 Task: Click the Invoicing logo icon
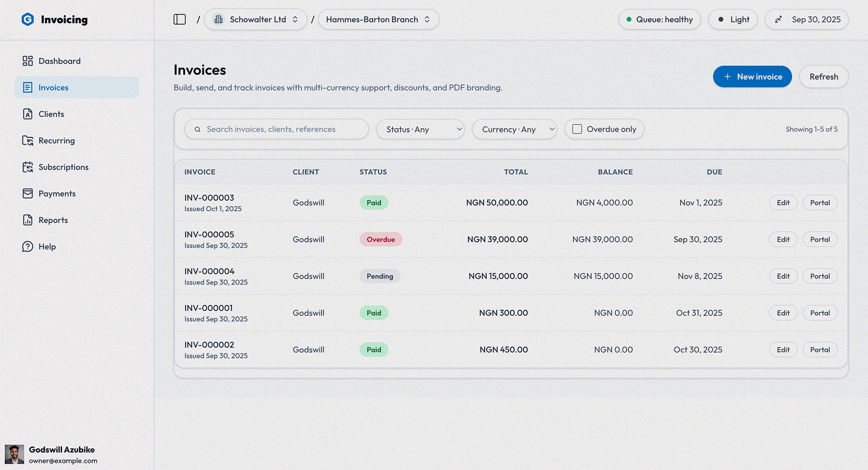[28, 19]
